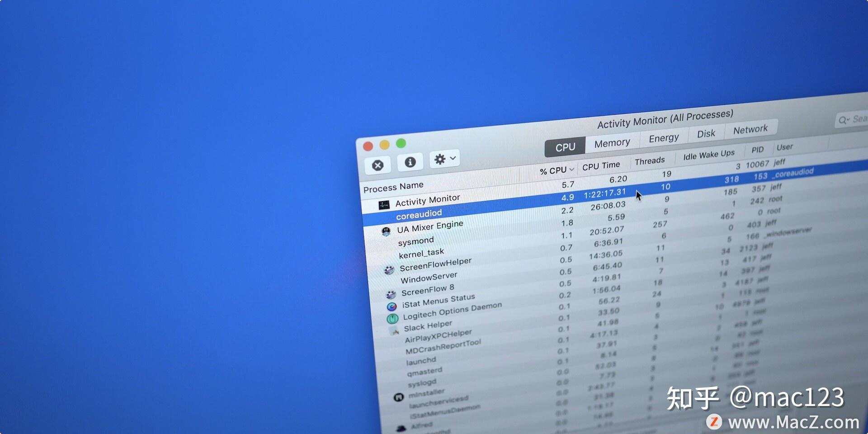Click the 26:08.03 CPU Time value
The image size is (868, 434).
click(x=608, y=206)
